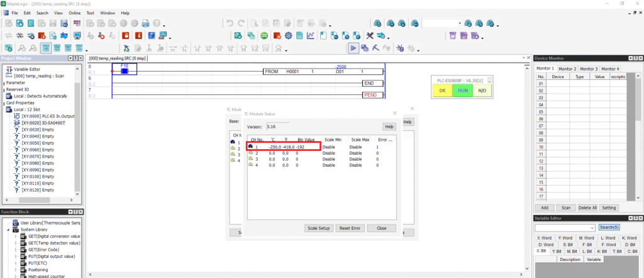Switch to the Monitor 2 tab

(567, 69)
